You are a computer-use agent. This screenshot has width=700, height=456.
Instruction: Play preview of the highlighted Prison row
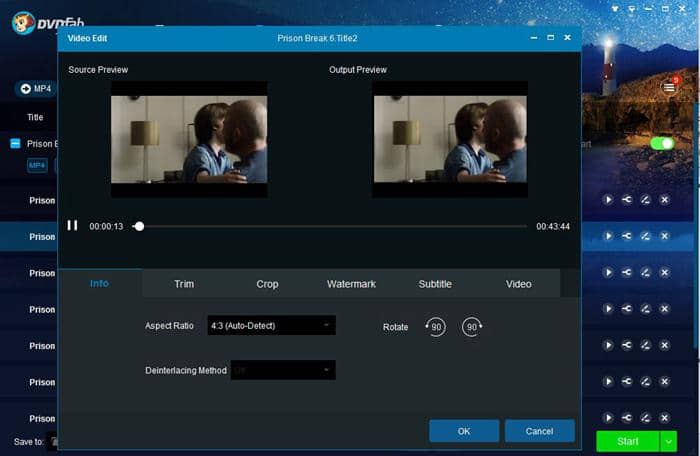click(x=608, y=236)
